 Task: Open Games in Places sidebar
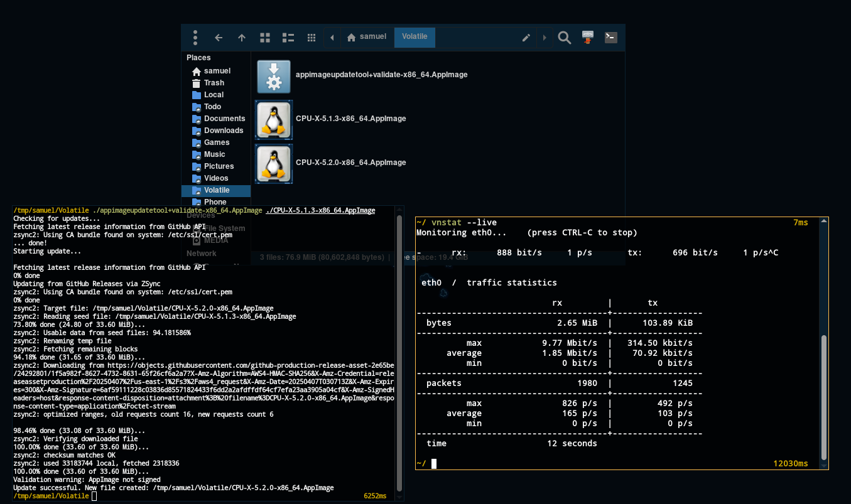click(216, 142)
